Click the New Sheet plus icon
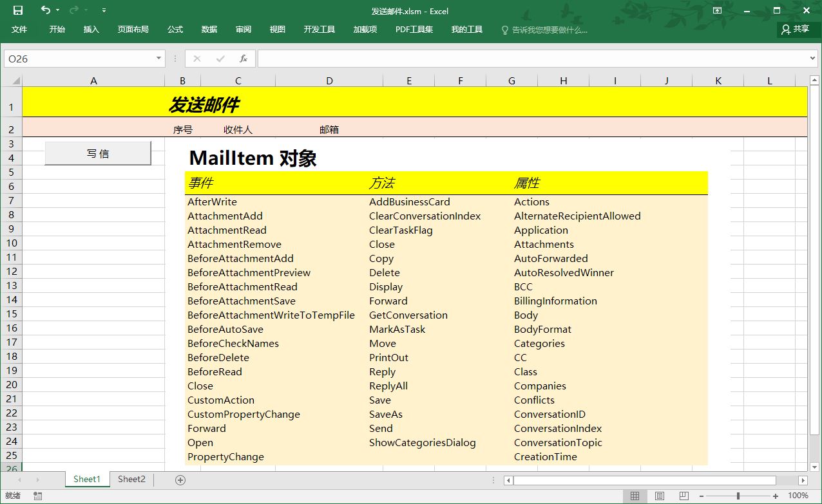This screenshot has height=504, width=822. coord(180,480)
